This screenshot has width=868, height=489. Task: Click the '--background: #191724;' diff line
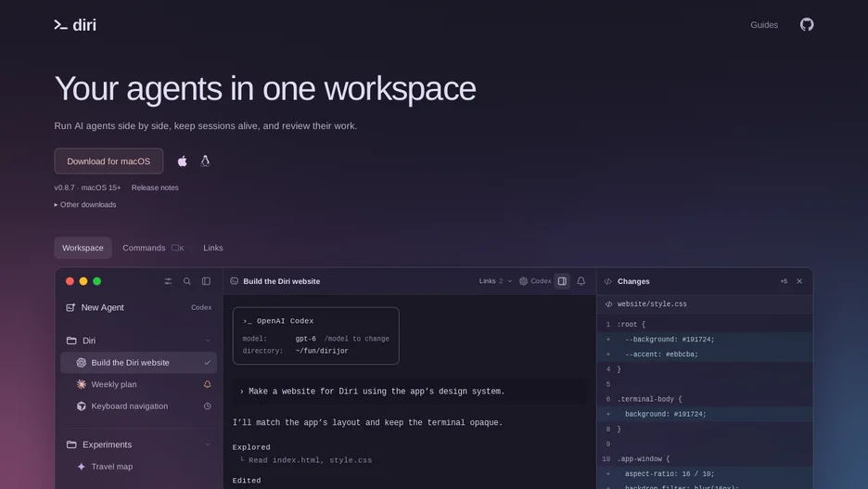(705, 340)
